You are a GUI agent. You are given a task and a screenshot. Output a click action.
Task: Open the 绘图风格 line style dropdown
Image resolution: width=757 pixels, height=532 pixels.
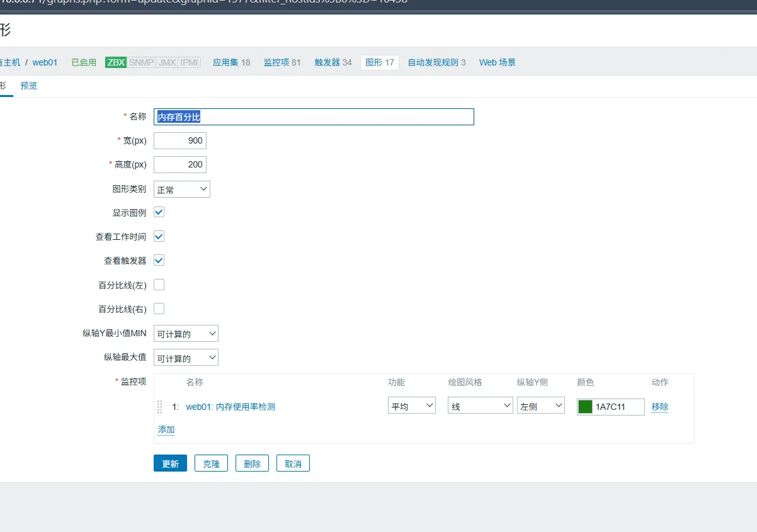[480, 406]
